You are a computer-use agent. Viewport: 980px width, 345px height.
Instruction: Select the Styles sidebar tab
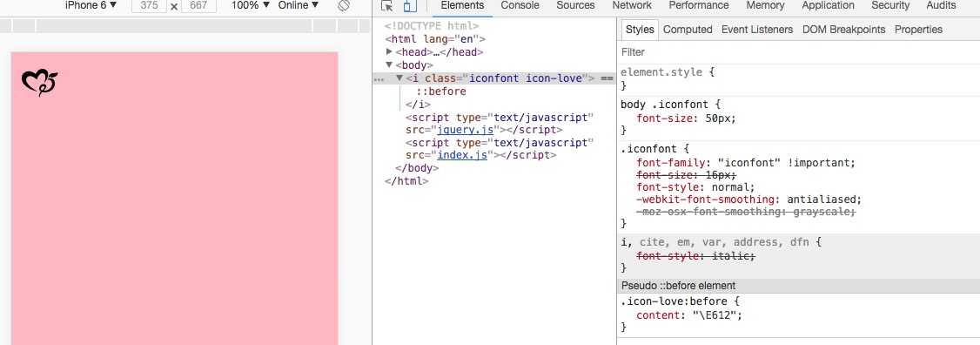pos(640,30)
